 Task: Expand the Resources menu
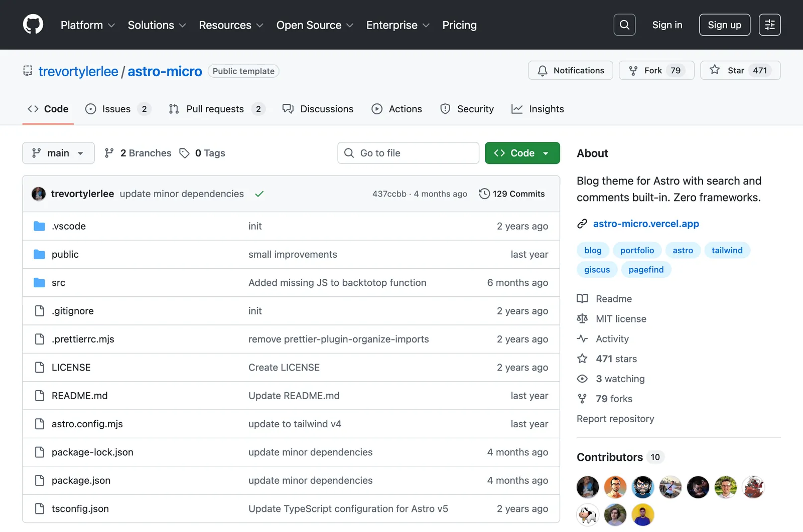(231, 25)
